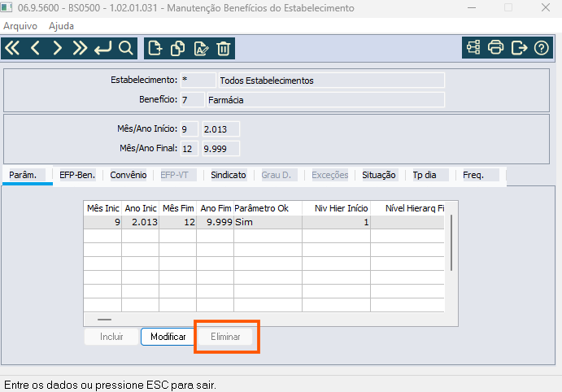Click the grid's vertical scrollbar

(x=451, y=243)
